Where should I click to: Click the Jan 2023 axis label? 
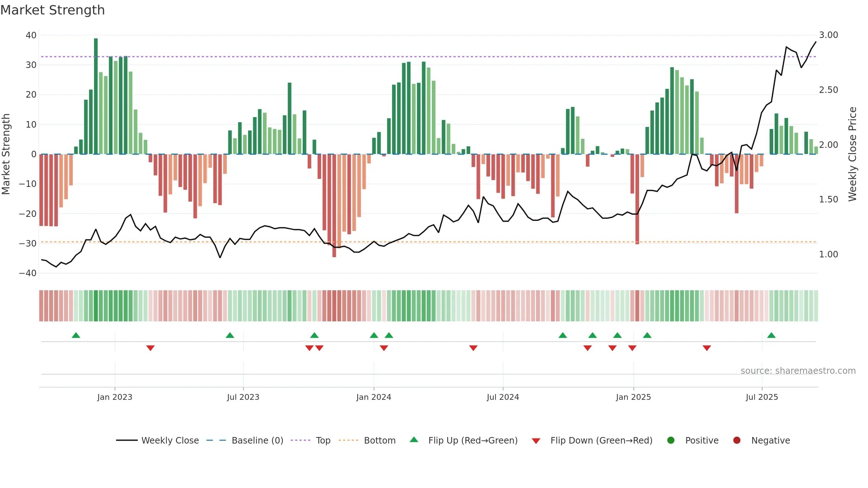[x=115, y=397]
